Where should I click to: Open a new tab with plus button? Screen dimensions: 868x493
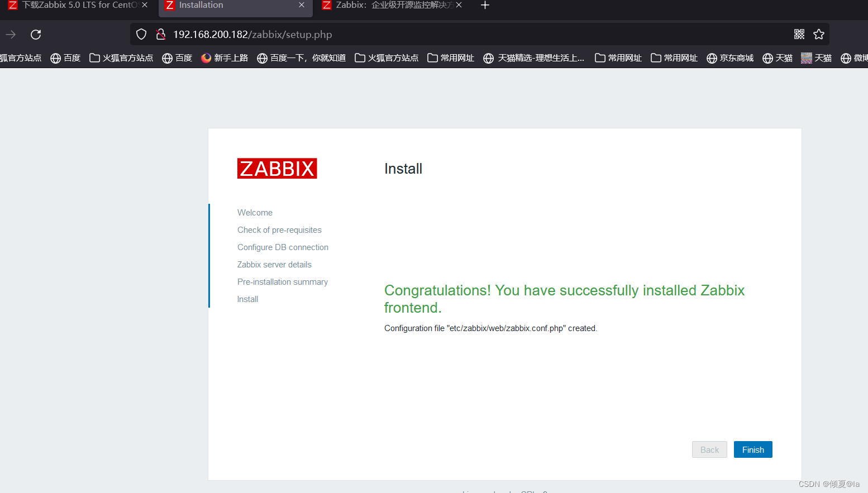(x=485, y=5)
